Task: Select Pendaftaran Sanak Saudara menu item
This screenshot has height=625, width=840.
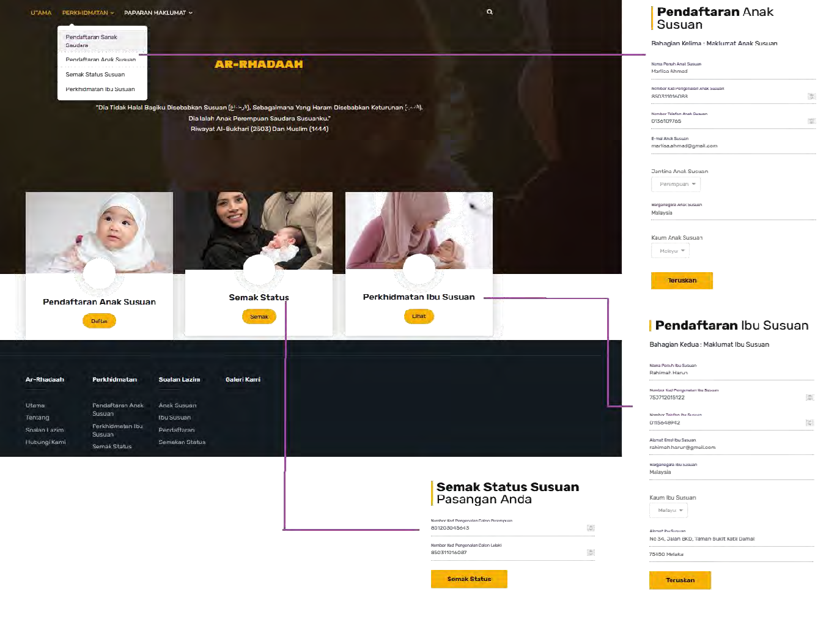Action: (92, 41)
